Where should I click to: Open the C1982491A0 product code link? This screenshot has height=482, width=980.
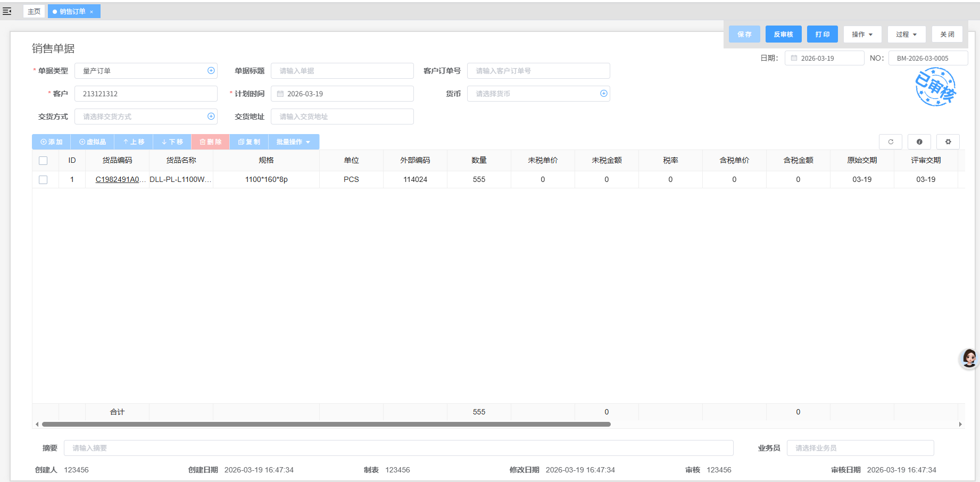(x=117, y=180)
